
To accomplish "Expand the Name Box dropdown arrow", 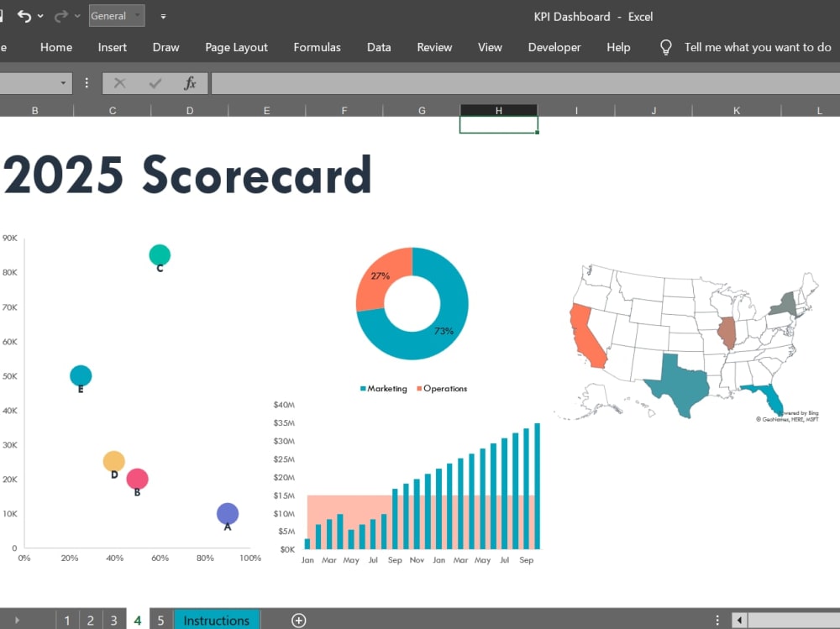I will 63,83.
